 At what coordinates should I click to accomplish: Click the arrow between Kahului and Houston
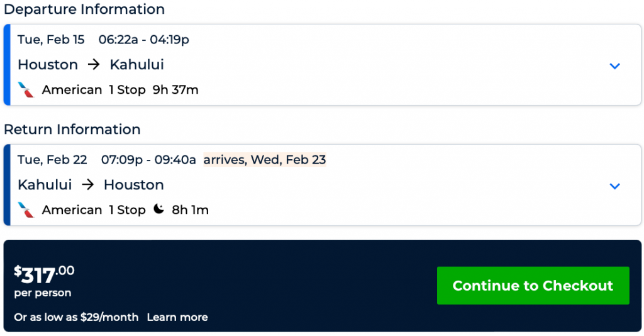click(87, 185)
